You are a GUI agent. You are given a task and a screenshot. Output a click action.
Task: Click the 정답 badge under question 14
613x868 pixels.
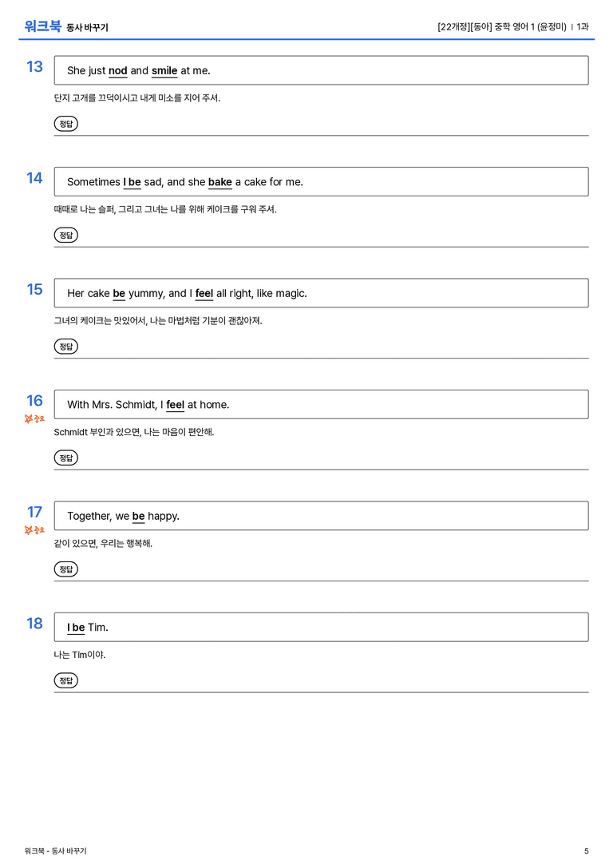65,236
